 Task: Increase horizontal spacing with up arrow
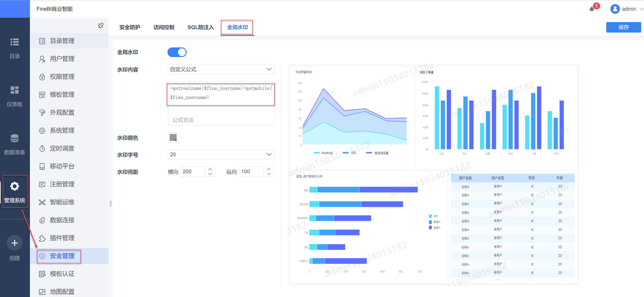[x=210, y=169]
